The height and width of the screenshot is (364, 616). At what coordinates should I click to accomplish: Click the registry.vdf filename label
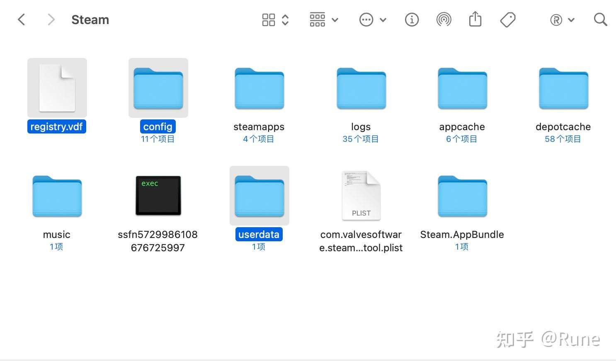point(57,126)
